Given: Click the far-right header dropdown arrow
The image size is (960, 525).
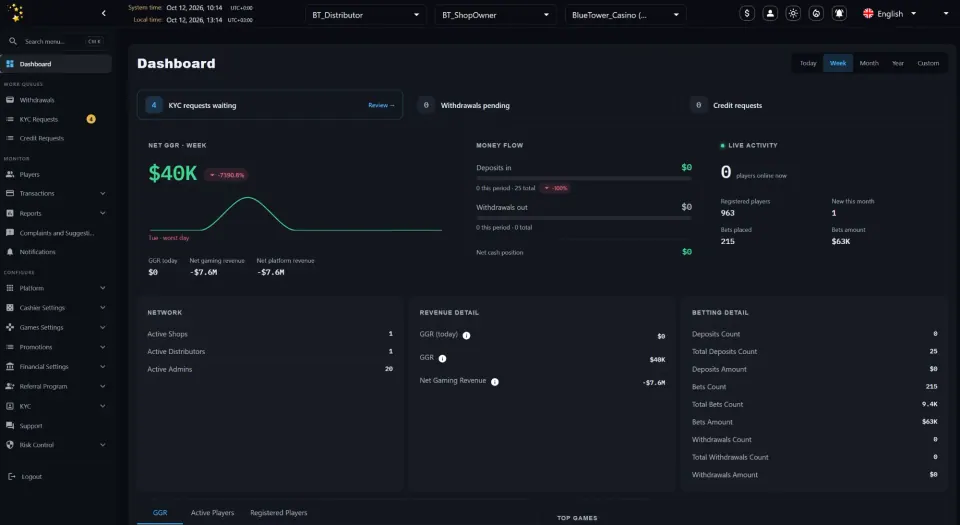Looking at the screenshot, I should (945, 13).
